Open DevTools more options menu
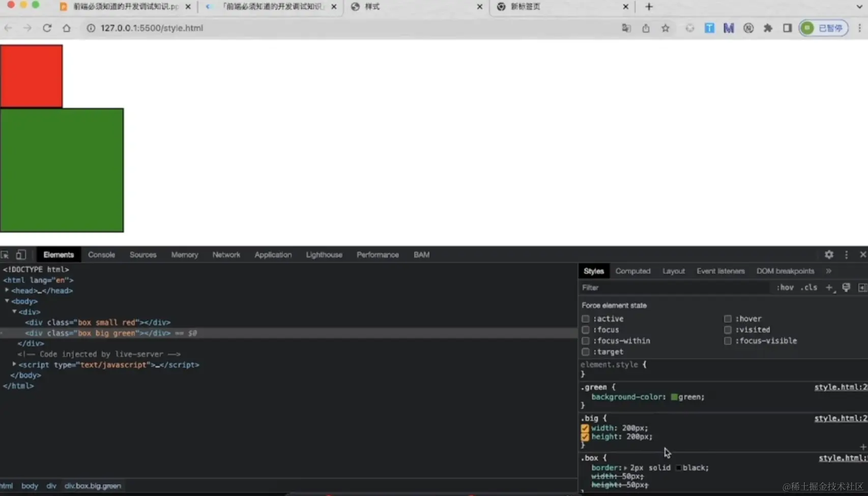868x496 pixels. click(847, 254)
